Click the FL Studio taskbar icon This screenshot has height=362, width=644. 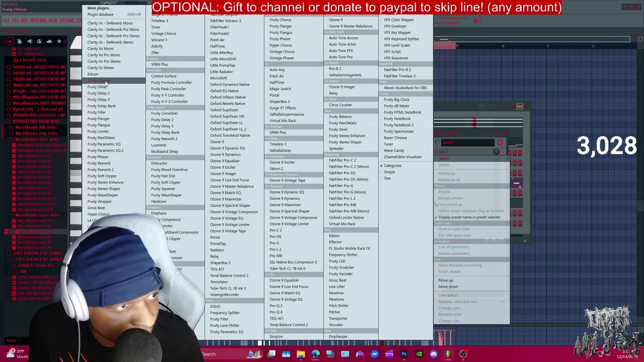448,354
